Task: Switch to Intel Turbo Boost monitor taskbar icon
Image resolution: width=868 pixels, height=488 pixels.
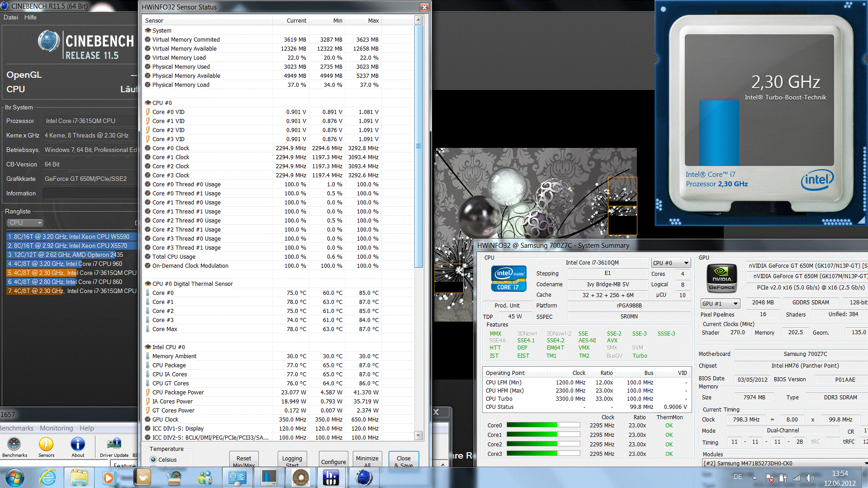Action: click(269, 478)
